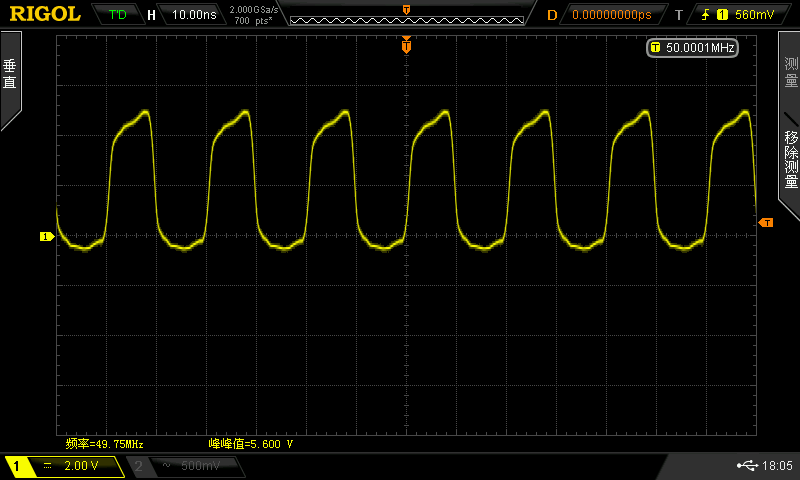Click the trigger source channel 1 badge
This screenshot has height=480, width=800.
(722, 14)
